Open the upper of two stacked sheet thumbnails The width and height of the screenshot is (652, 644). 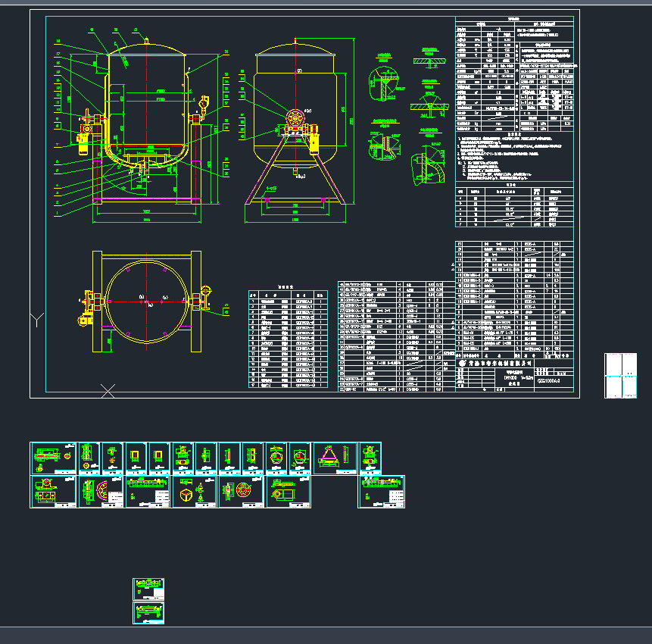148,589
